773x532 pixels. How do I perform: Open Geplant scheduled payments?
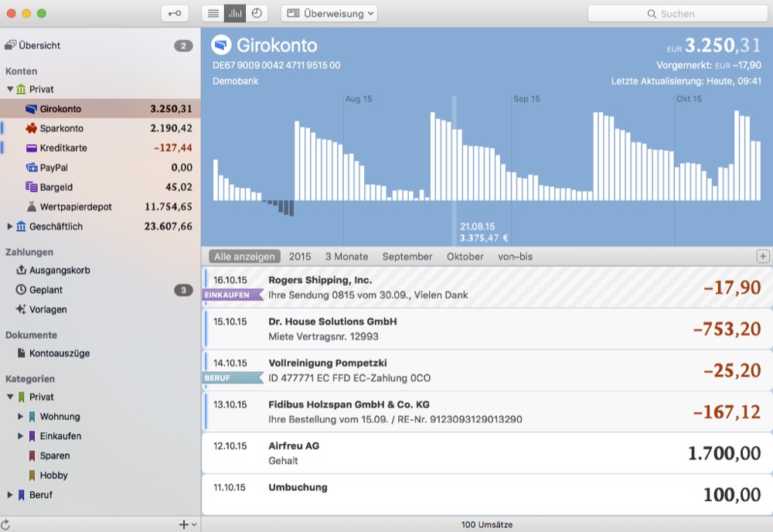coord(46,290)
